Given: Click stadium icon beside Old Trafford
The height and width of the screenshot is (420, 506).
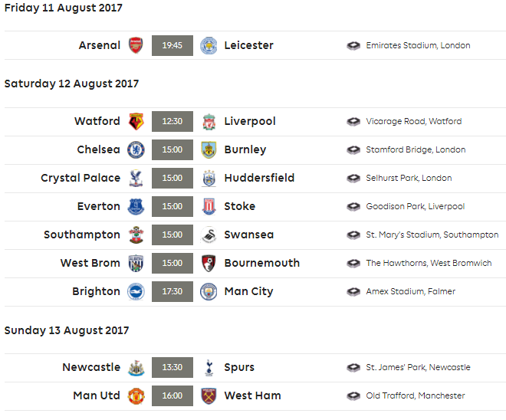Looking at the screenshot, I should tap(353, 395).
